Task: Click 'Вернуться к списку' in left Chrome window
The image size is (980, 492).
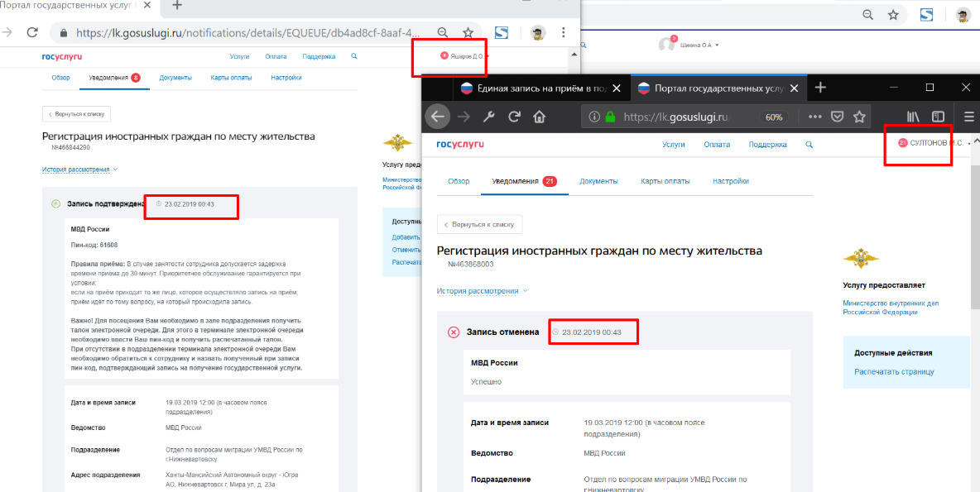Action: [76, 113]
